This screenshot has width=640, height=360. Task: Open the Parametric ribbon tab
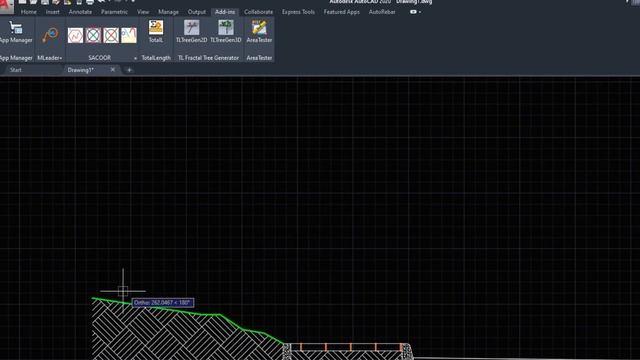[114, 12]
